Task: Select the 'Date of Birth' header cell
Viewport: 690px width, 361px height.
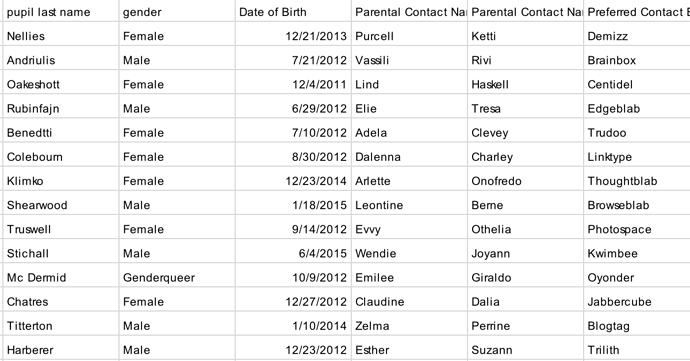Action: [293, 12]
